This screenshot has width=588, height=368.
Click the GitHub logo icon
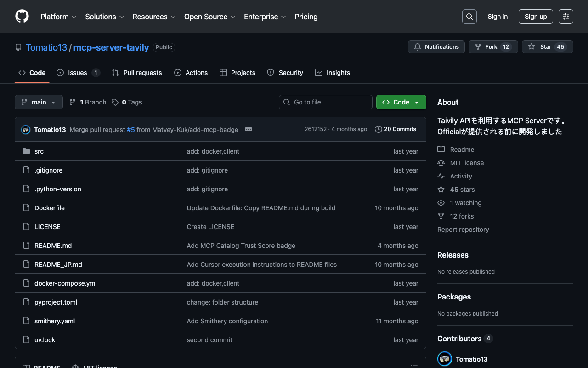22,17
